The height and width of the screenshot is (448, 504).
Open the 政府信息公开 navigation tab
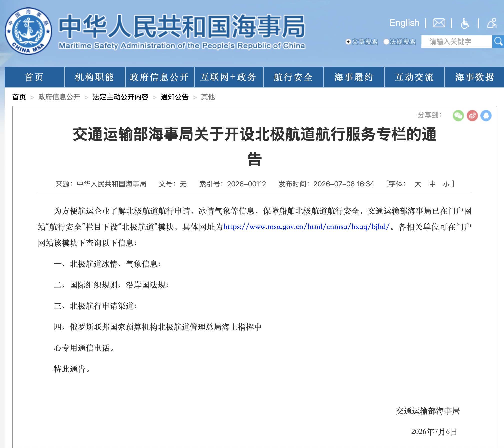159,77
